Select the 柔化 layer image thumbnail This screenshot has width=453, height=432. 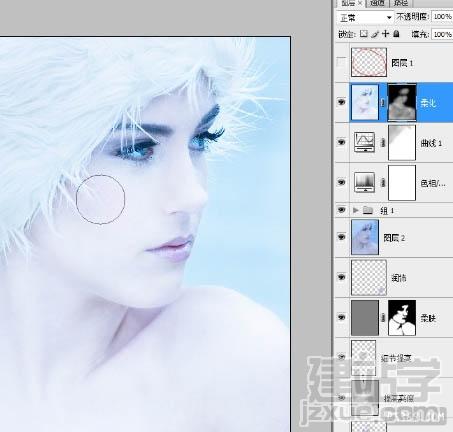coord(365,102)
